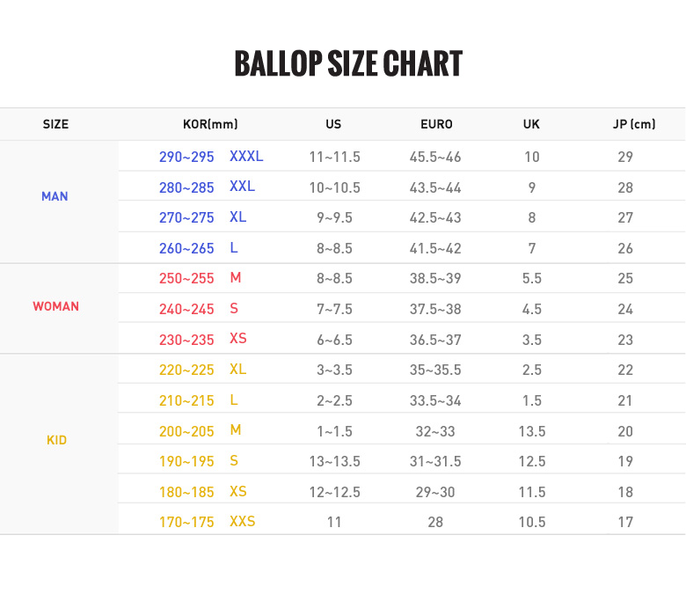Click the BALLOP SIZE CHART title
Screen dimensions: 686x616
348,64
